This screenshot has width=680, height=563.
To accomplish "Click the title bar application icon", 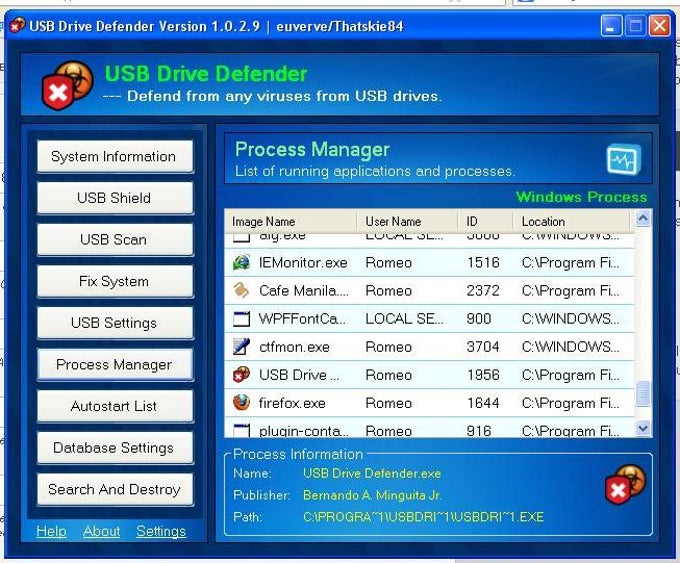I will click(17, 26).
